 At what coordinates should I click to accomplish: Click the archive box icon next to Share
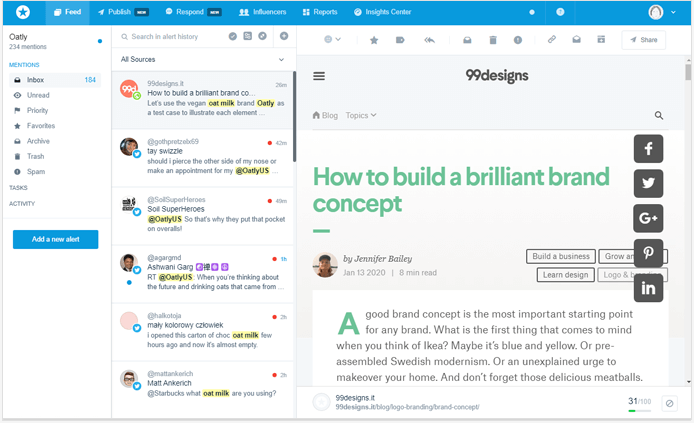click(x=601, y=39)
